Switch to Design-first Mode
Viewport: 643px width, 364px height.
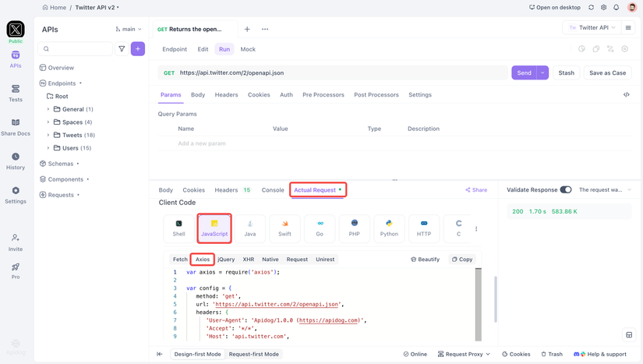point(198,354)
